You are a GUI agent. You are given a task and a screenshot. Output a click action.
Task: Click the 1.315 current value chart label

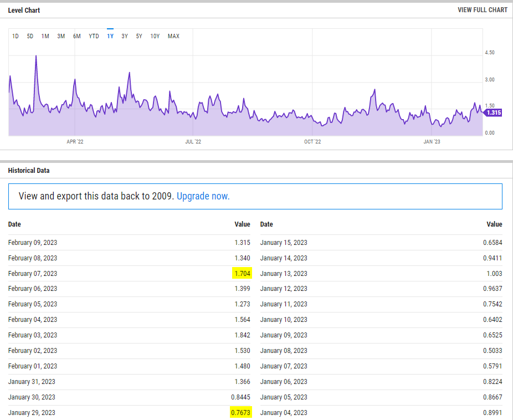point(493,112)
